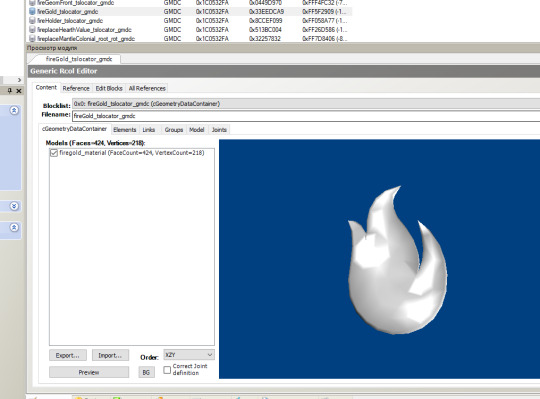This screenshot has width=540, height=399.
Task: Click the fireplaceMantleColonial_root_rot_gmdc file icon
Action: pyautogui.click(x=32, y=39)
